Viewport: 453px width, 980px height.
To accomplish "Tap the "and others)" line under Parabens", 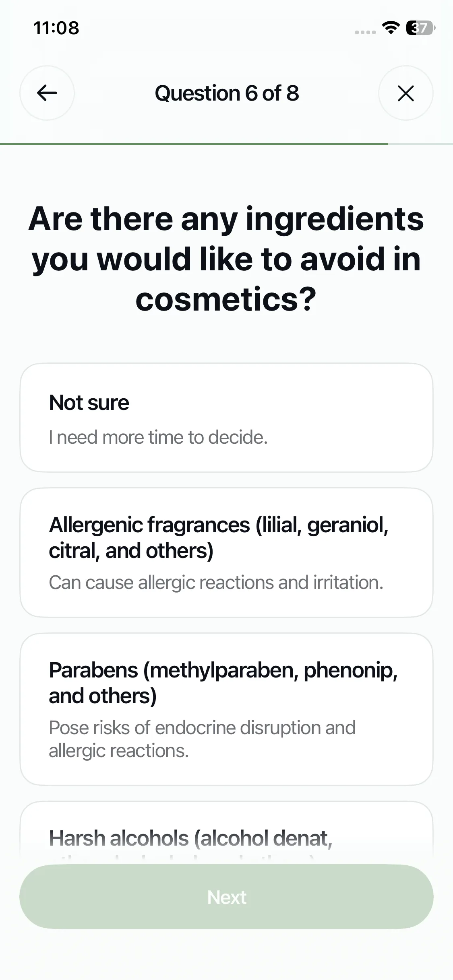I will click(103, 696).
